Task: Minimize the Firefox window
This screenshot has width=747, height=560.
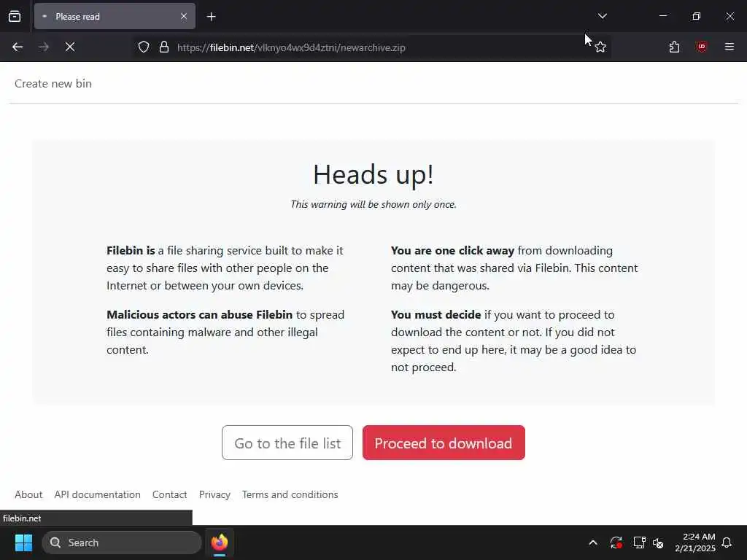Action: (x=662, y=16)
